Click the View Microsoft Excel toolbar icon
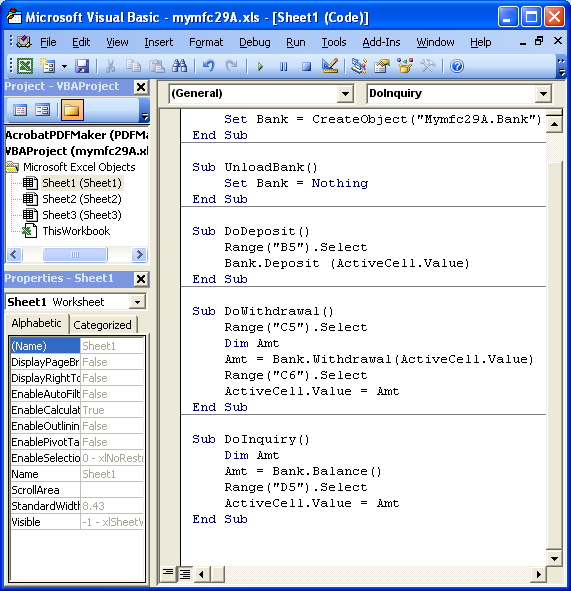571x591 pixels. (24, 66)
